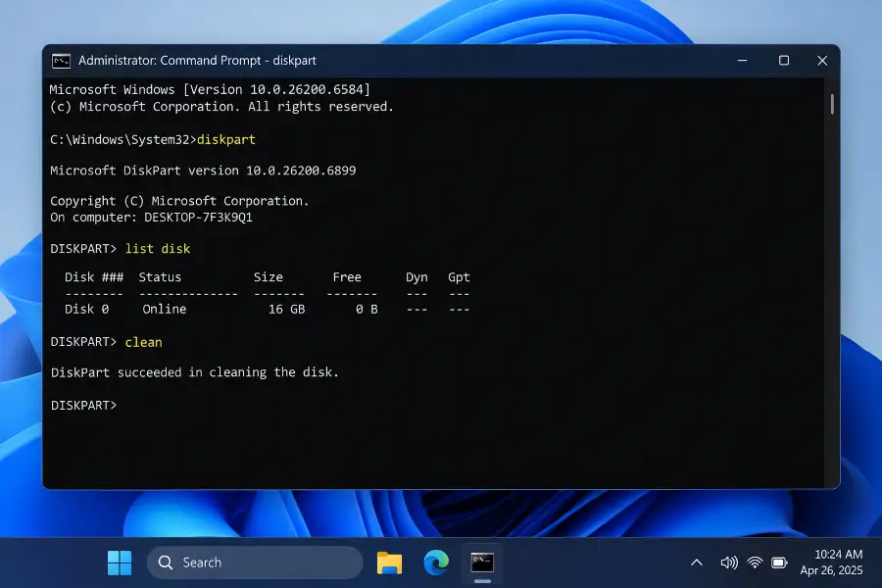Click the 'Status' column header
The width and height of the screenshot is (882, 588).
160,277
